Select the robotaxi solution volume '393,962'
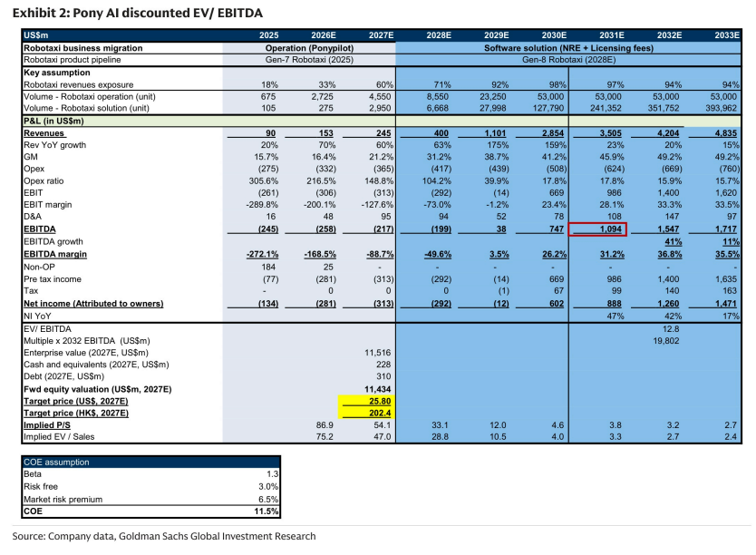The width and height of the screenshot is (756, 555). 721,108
